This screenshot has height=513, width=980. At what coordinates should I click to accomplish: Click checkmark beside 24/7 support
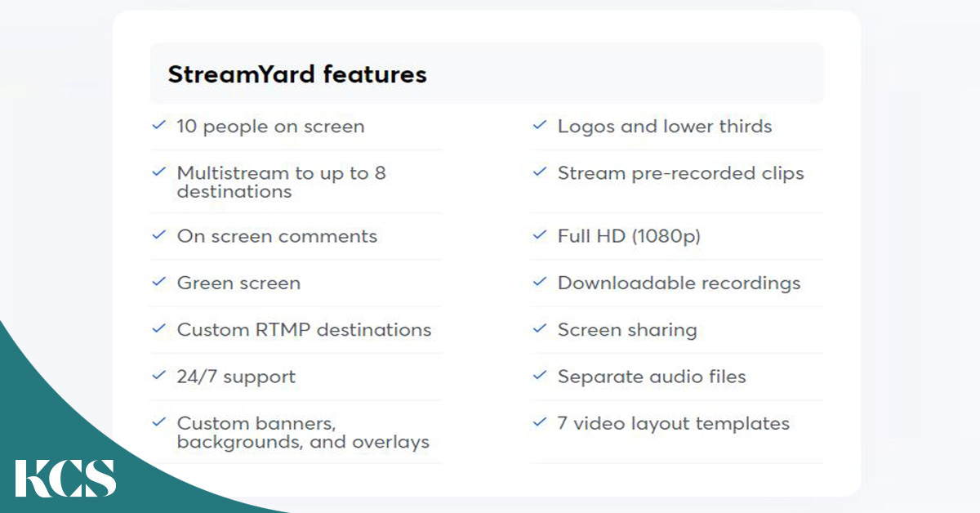point(159,377)
